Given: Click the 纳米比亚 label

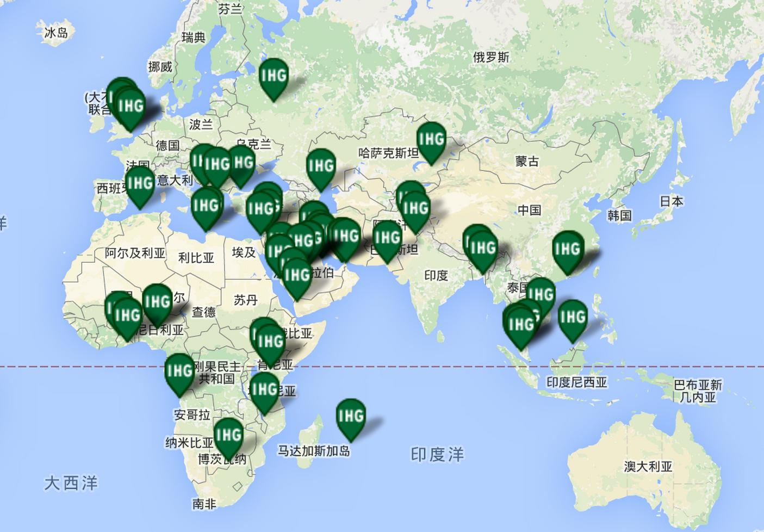Looking at the screenshot, I should click(x=189, y=443).
